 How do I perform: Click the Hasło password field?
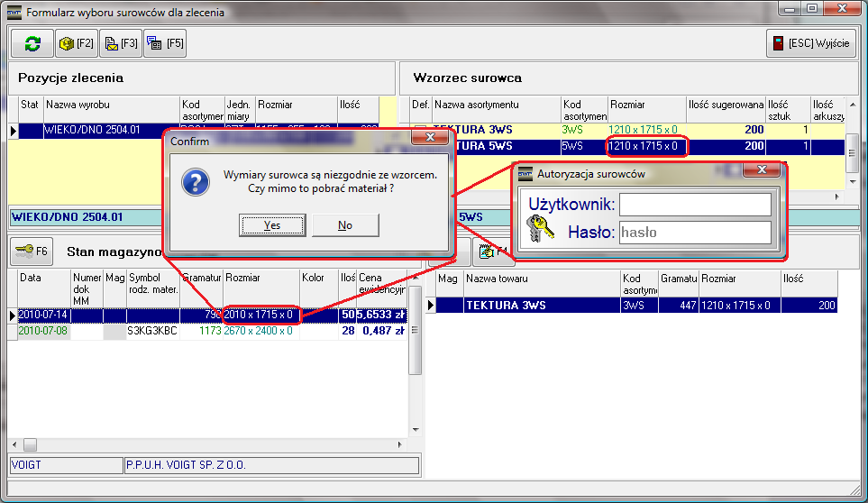coord(695,232)
